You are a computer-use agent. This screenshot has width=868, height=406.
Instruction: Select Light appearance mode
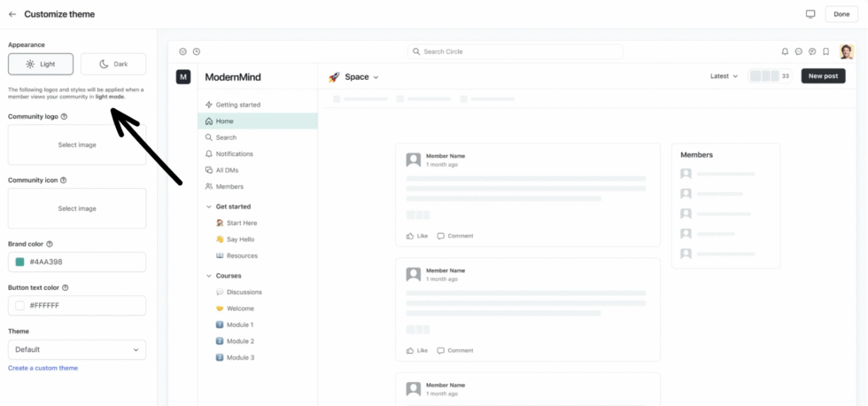tap(41, 64)
